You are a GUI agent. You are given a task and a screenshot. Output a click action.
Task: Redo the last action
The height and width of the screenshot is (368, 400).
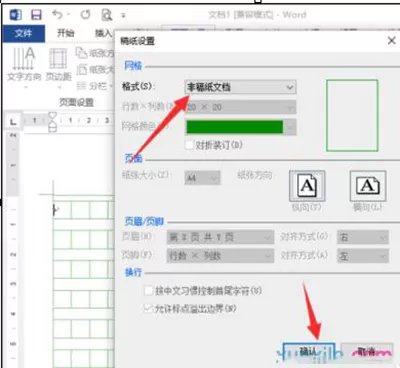tap(85, 15)
